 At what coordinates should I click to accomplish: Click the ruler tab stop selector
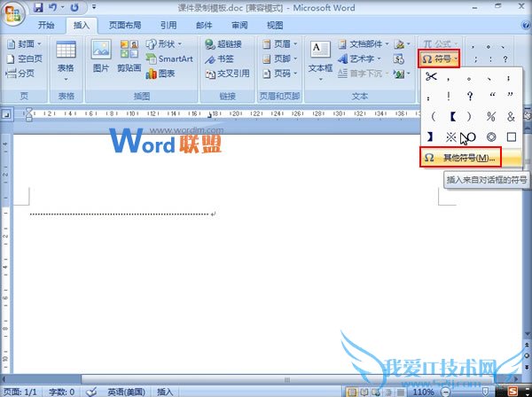click(x=6, y=114)
